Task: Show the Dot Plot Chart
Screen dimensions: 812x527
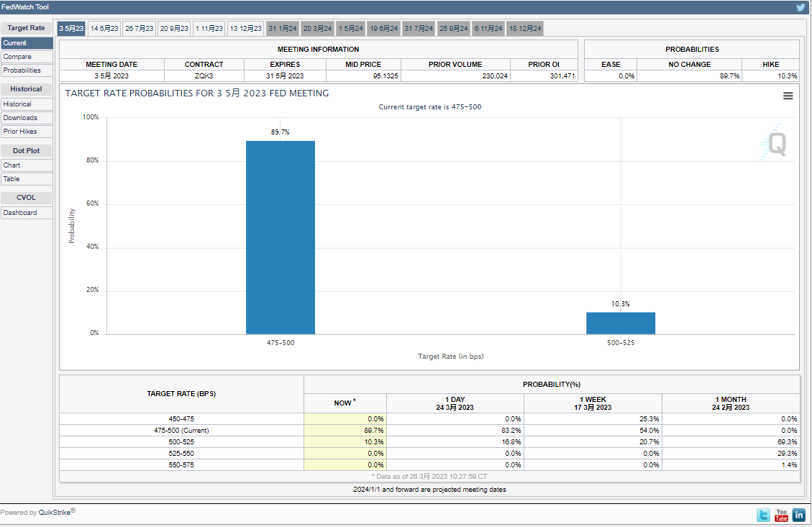Action: coord(12,165)
